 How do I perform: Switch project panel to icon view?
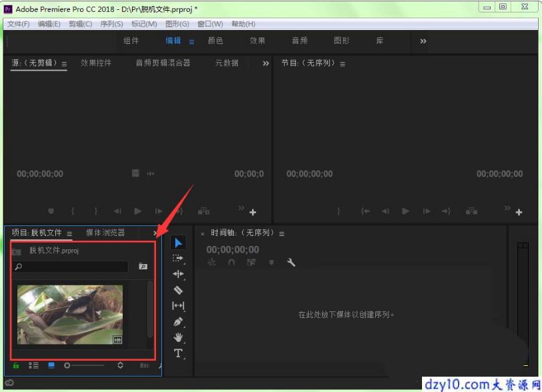coord(51,365)
